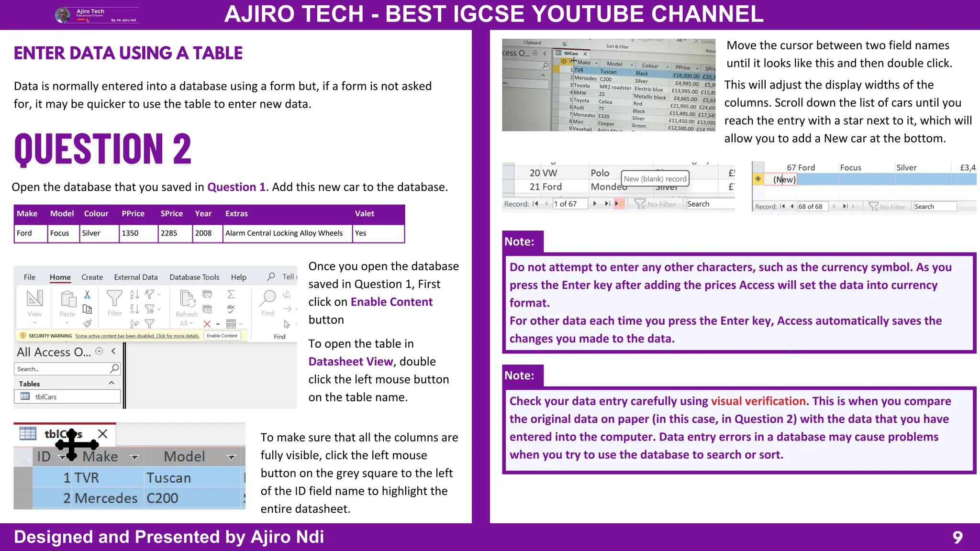The image size is (980, 551).
Task: Open the Model column dropdown arrow in tblCars
Action: pos(232,457)
